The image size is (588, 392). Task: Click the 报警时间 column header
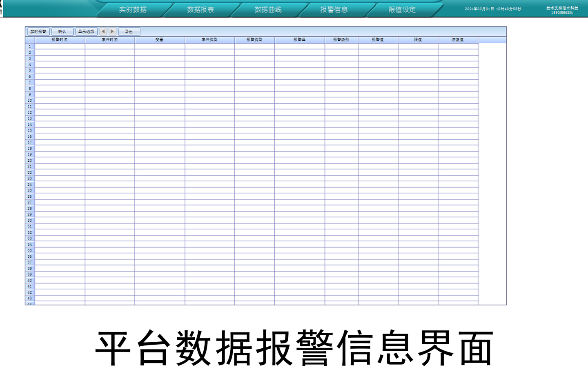coord(60,40)
